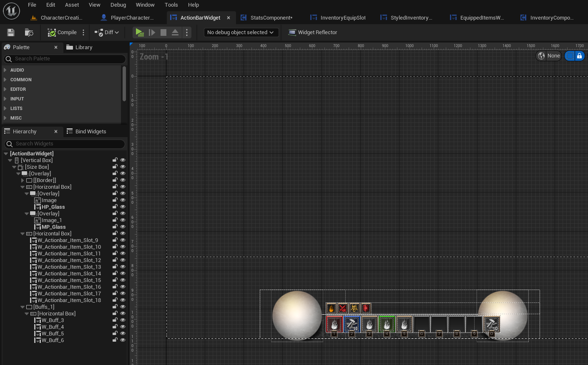Switch to the InventoryEquipSlot tab
588x365 pixels.
(343, 18)
